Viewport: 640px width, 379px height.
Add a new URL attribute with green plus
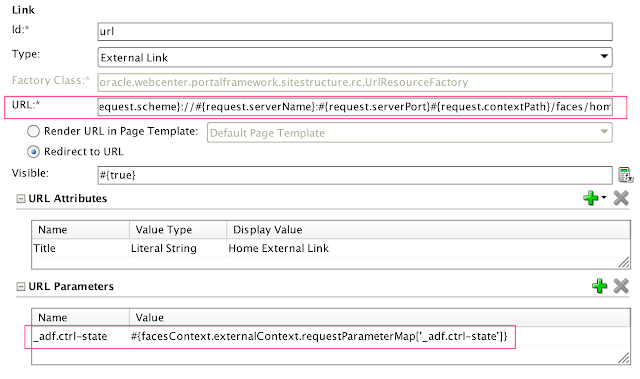(591, 198)
